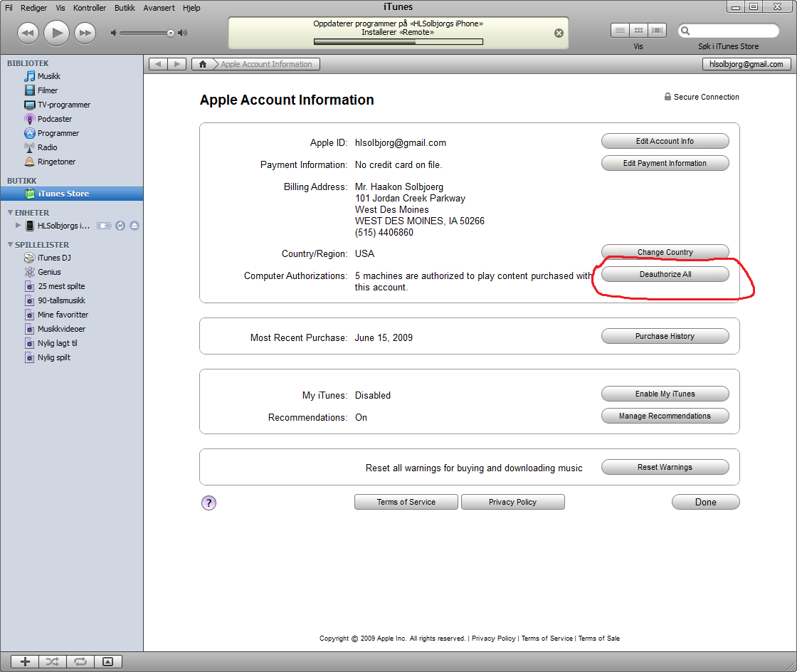This screenshot has height=672, width=797.
Task: Open TV-programmer library
Action: click(x=64, y=105)
